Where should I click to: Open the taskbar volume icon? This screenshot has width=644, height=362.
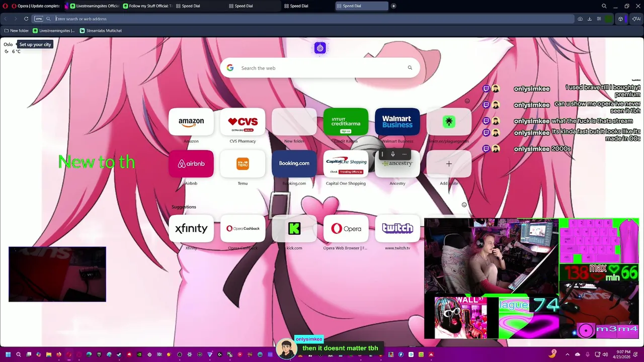605,354
